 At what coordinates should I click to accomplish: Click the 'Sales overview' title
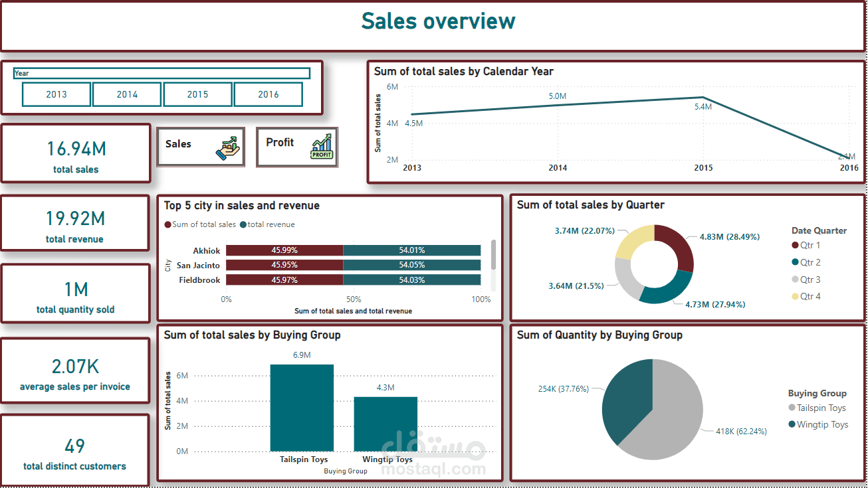coord(438,21)
